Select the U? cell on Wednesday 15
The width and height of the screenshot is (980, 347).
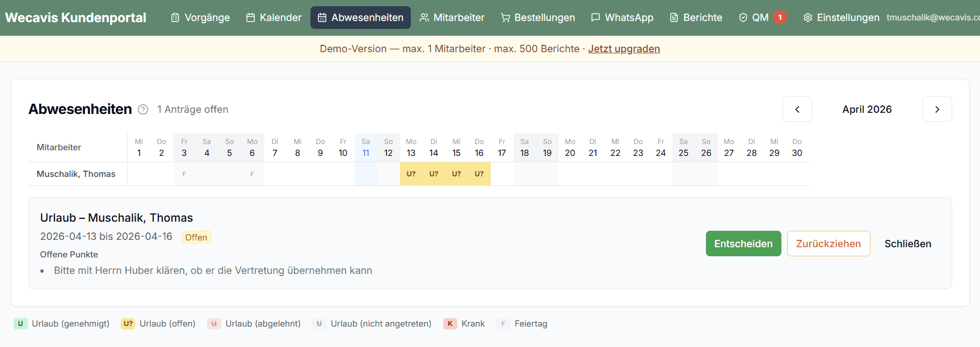pos(456,174)
